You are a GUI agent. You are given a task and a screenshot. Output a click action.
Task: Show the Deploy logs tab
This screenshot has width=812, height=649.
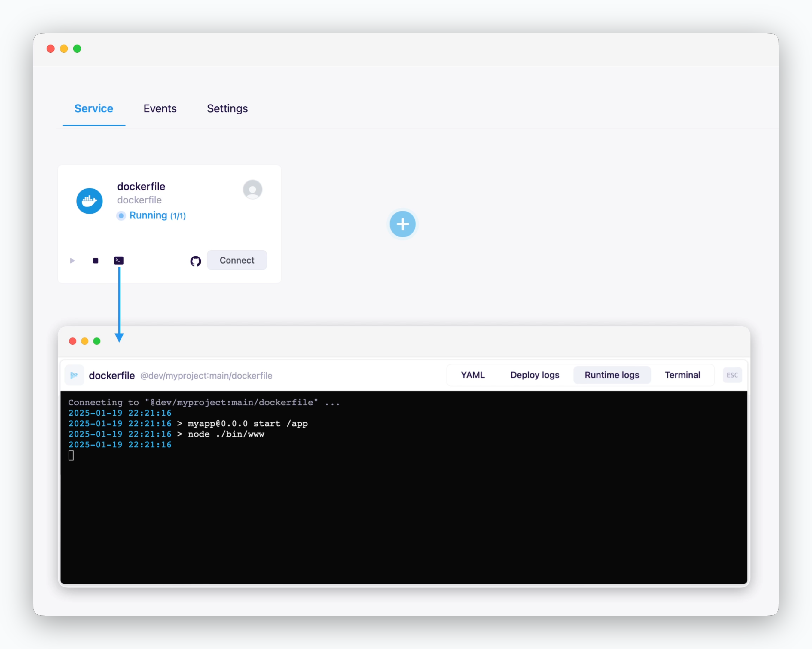pos(535,375)
